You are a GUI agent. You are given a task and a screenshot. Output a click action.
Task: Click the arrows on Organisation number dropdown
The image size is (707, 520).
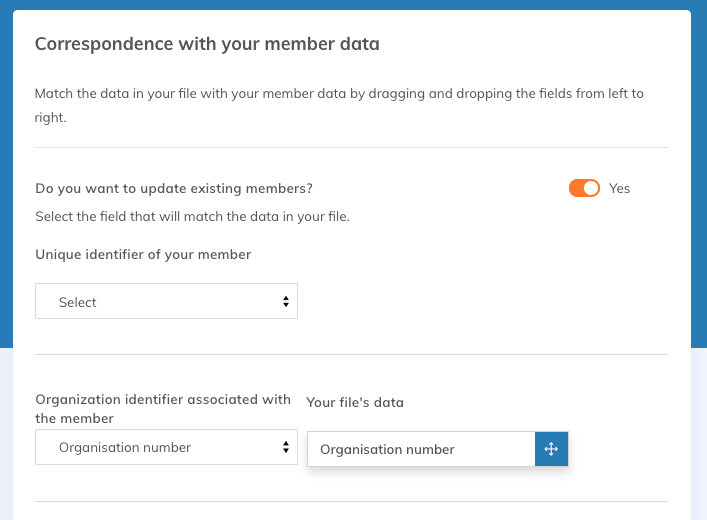(286, 447)
